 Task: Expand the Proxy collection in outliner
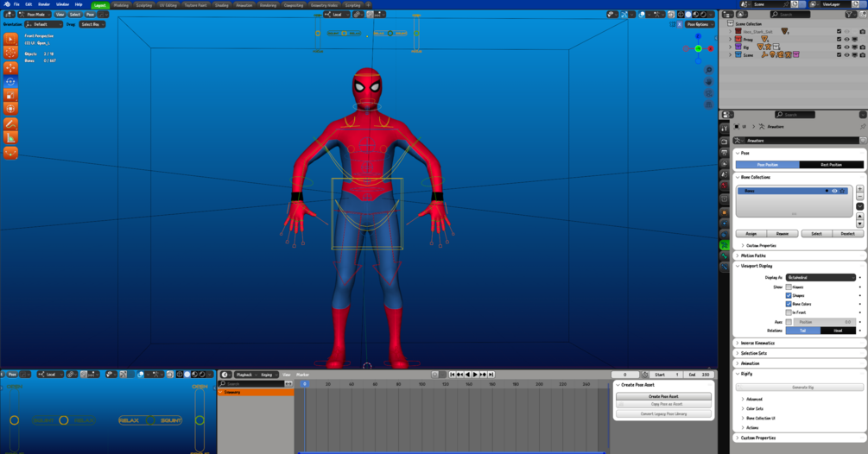731,39
